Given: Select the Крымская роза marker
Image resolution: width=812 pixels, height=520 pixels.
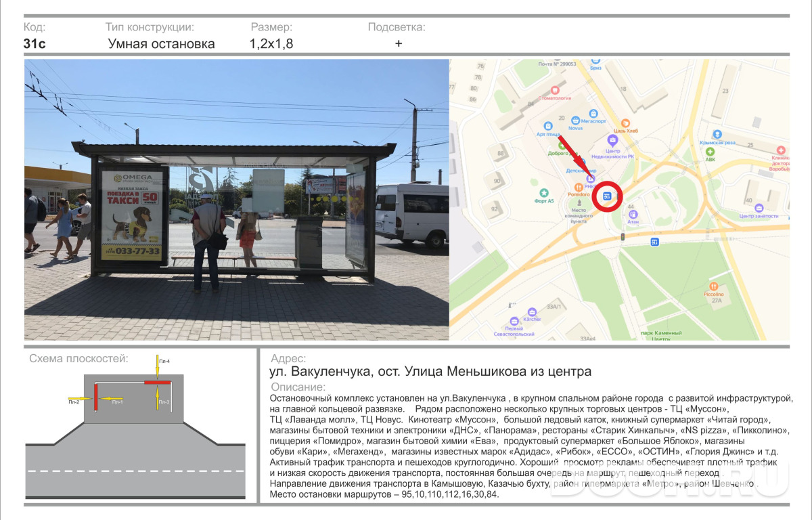Looking at the screenshot, I should coord(717,134).
